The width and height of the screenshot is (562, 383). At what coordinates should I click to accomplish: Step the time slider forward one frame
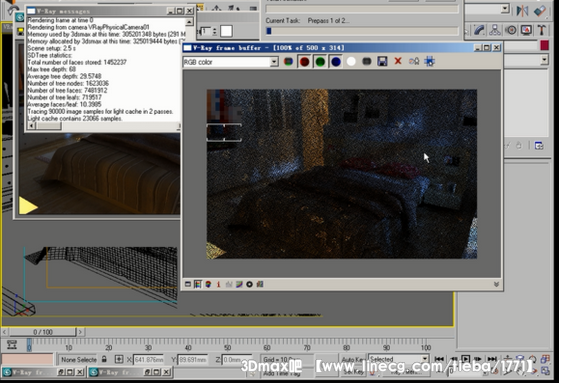pos(80,332)
